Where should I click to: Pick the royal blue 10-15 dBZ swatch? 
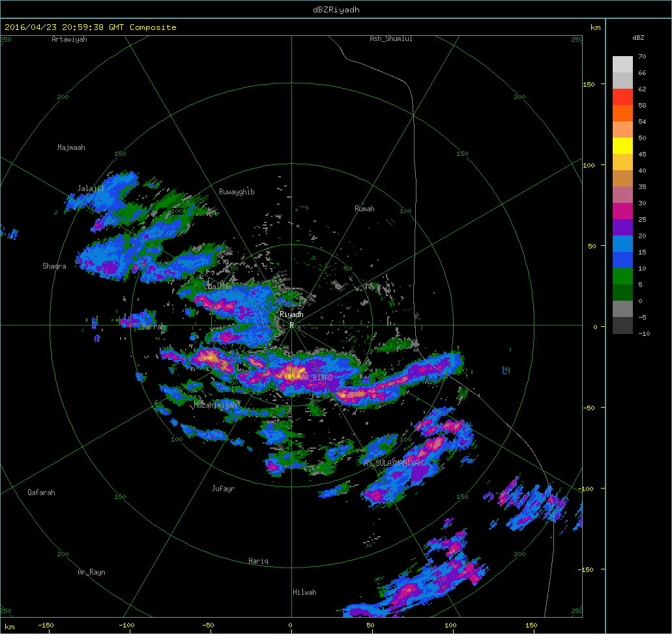[622, 260]
